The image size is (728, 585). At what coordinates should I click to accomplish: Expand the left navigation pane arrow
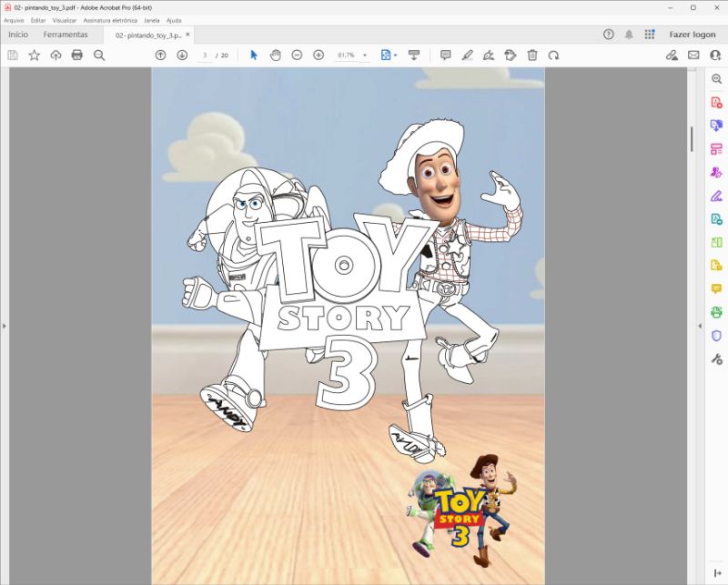coord(5,326)
